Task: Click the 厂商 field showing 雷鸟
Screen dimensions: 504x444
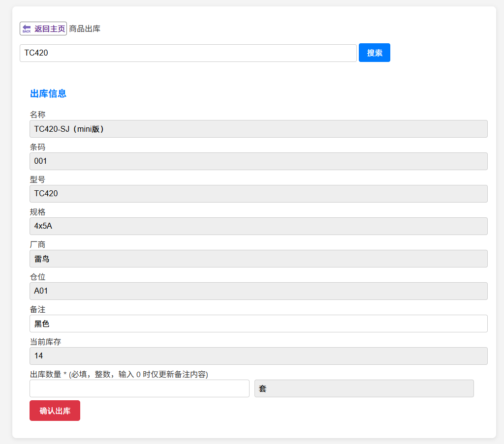Action: point(258,259)
